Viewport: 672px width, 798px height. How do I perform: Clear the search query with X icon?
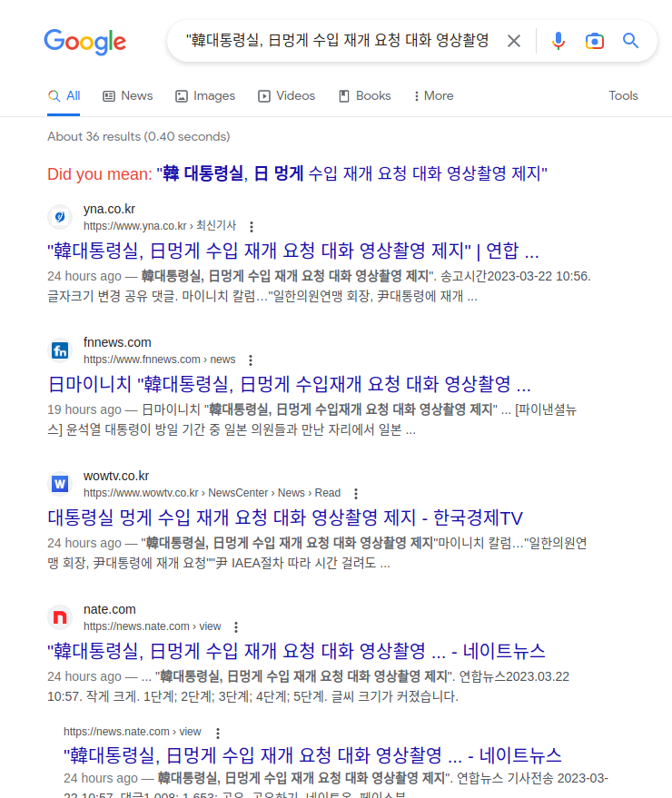click(514, 41)
